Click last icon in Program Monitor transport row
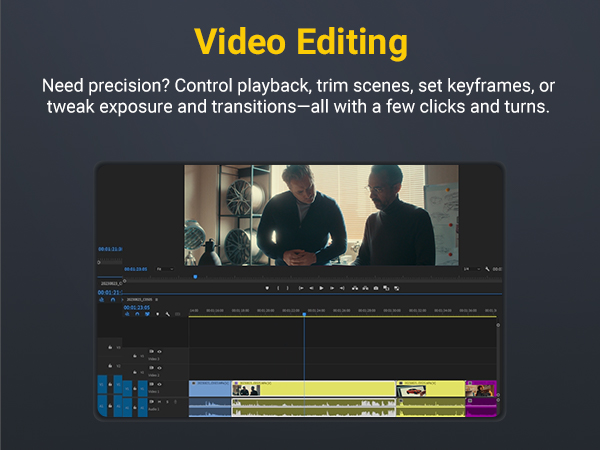Viewport: 600px width, 450px height. click(396, 288)
